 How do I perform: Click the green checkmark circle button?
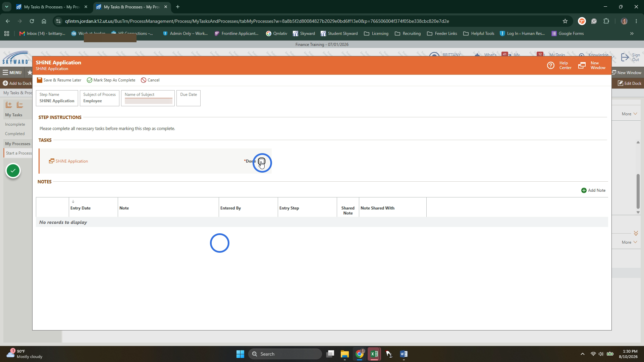[13, 171]
